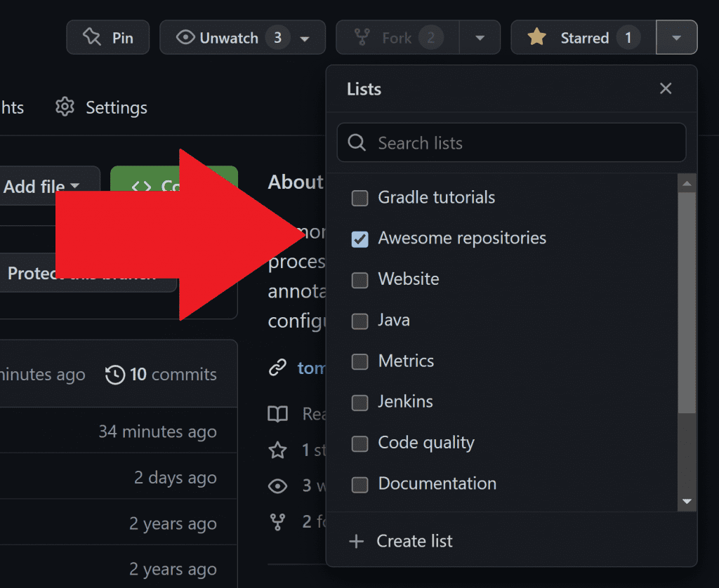Viewport: 719px width, 588px height.
Task: Expand the Starred lists dropdown arrow
Action: click(676, 38)
